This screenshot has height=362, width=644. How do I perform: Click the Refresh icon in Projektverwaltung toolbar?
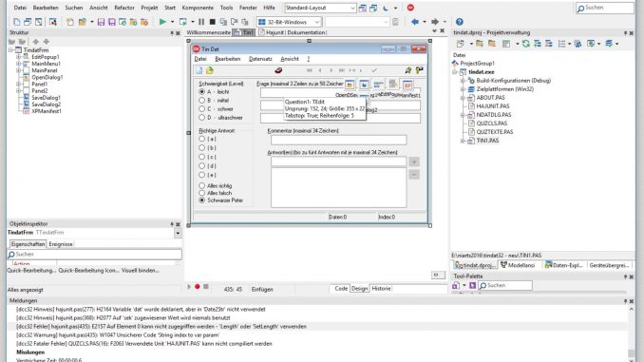coord(525,44)
